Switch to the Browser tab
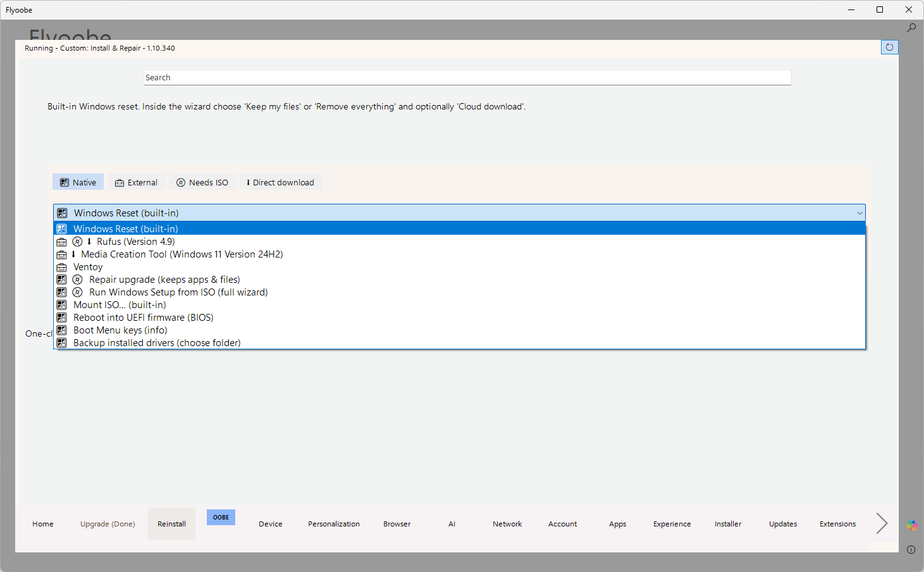The width and height of the screenshot is (924, 572). click(397, 524)
